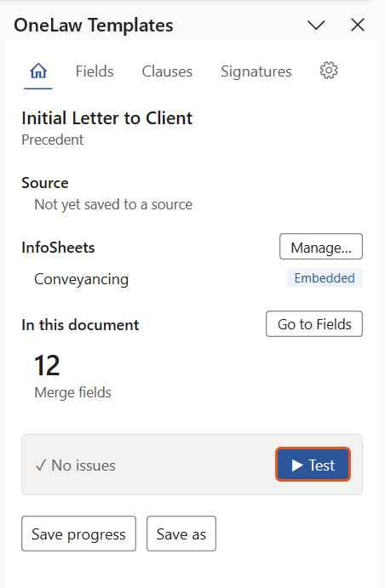Click the Save progress button
This screenshot has height=588, width=385.
pyautogui.click(x=79, y=534)
